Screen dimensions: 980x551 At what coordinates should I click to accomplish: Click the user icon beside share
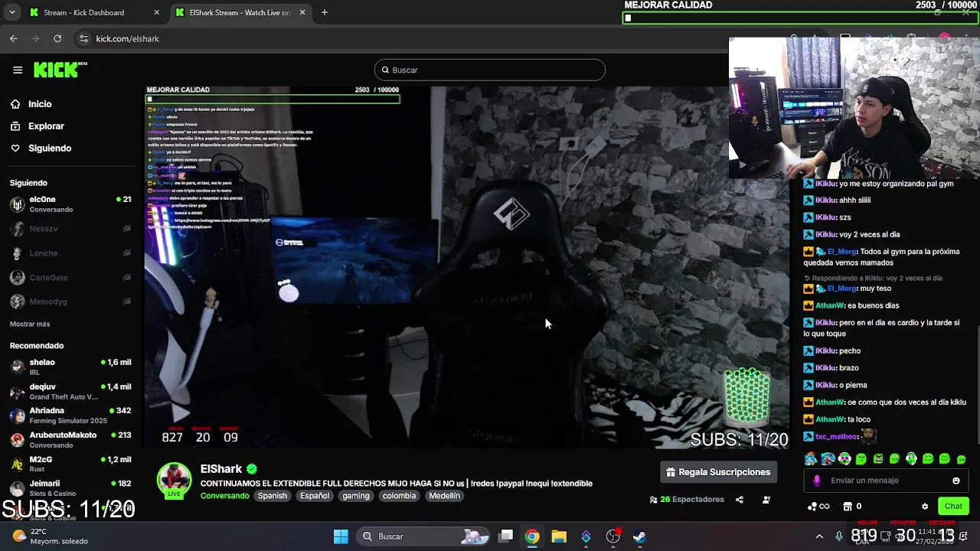(x=766, y=500)
